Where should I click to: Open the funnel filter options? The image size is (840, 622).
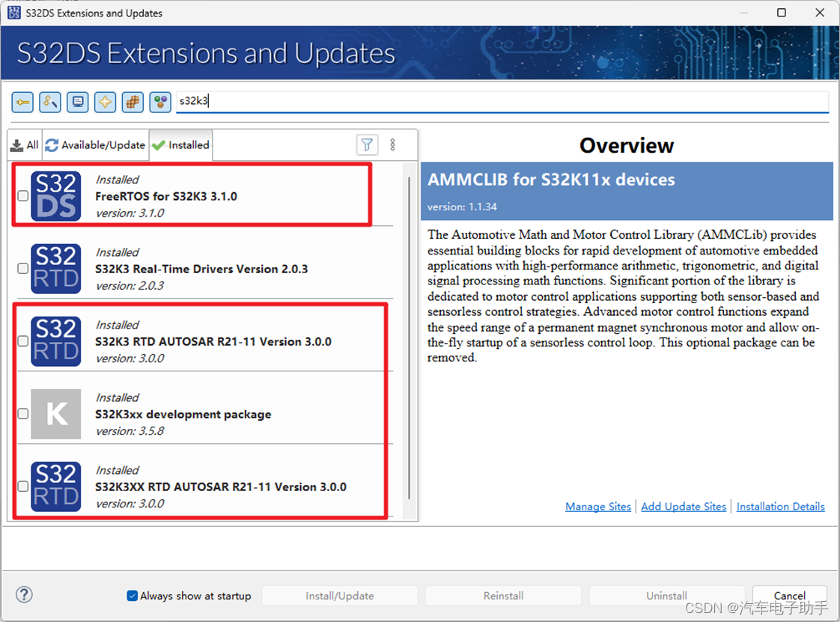tap(367, 144)
